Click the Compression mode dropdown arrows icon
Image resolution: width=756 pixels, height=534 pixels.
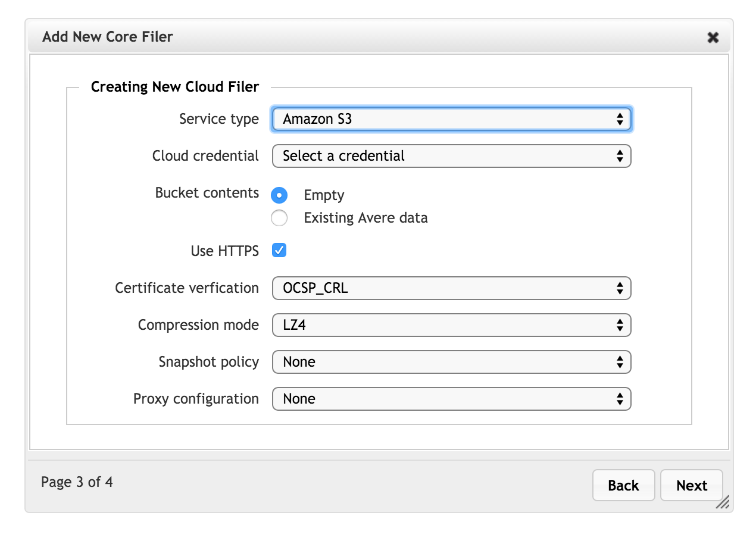pyautogui.click(x=620, y=326)
